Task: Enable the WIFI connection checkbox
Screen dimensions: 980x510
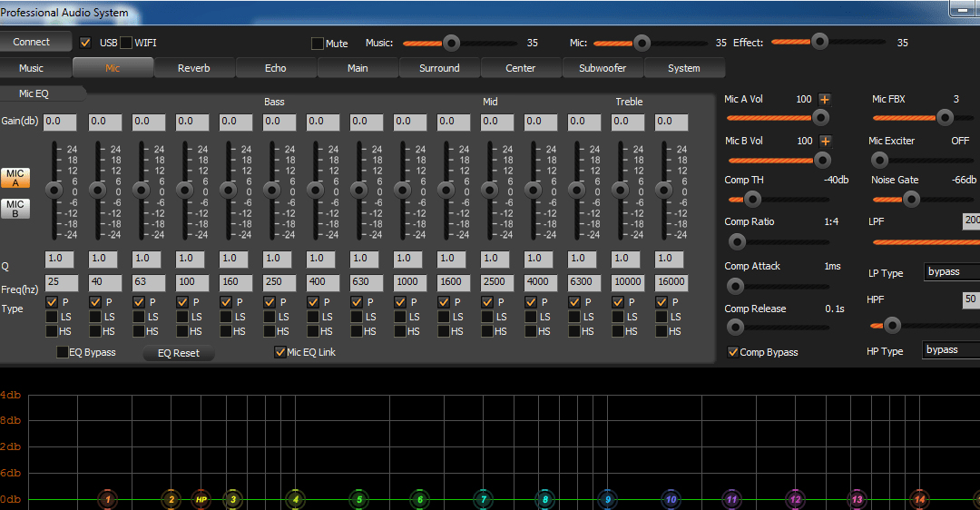Action: 126,43
